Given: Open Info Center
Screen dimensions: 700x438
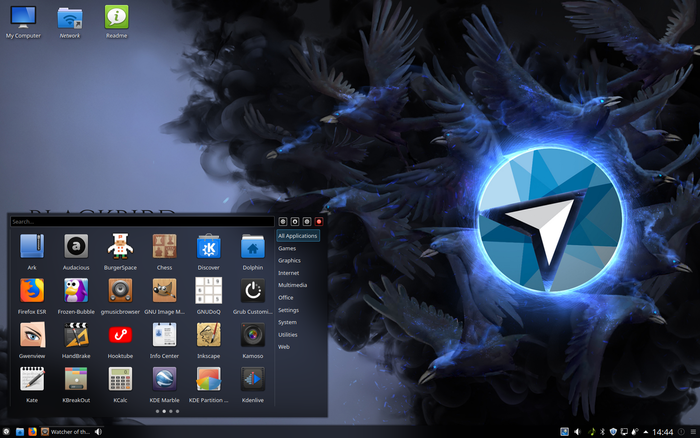Looking at the screenshot, I should 164,340.
